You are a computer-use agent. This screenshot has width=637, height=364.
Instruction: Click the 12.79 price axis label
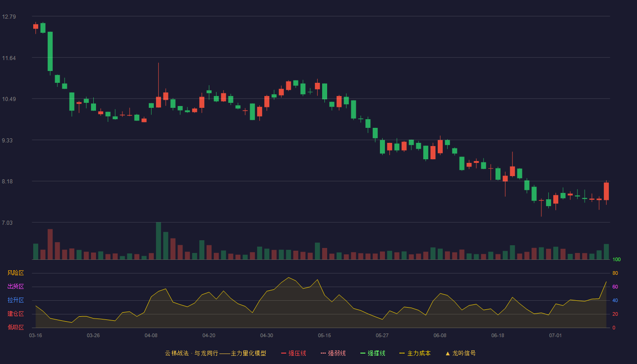(x=9, y=17)
